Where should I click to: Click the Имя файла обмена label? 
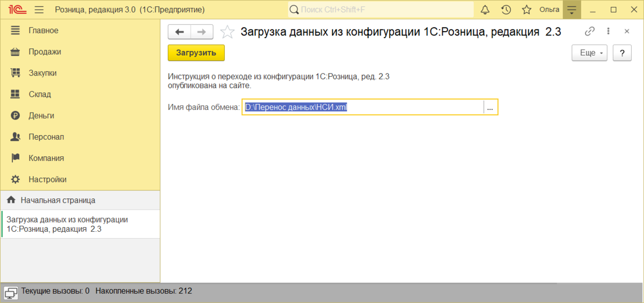(203, 107)
